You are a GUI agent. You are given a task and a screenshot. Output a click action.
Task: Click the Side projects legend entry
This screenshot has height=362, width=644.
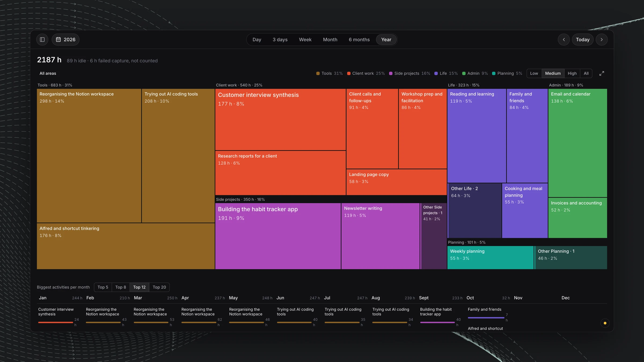pos(409,73)
